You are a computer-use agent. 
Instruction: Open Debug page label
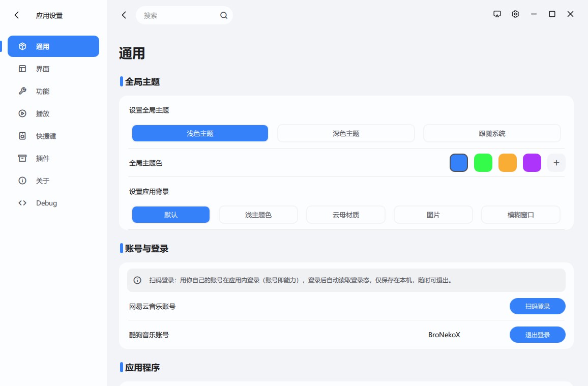pyautogui.click(x=46, y=203)
